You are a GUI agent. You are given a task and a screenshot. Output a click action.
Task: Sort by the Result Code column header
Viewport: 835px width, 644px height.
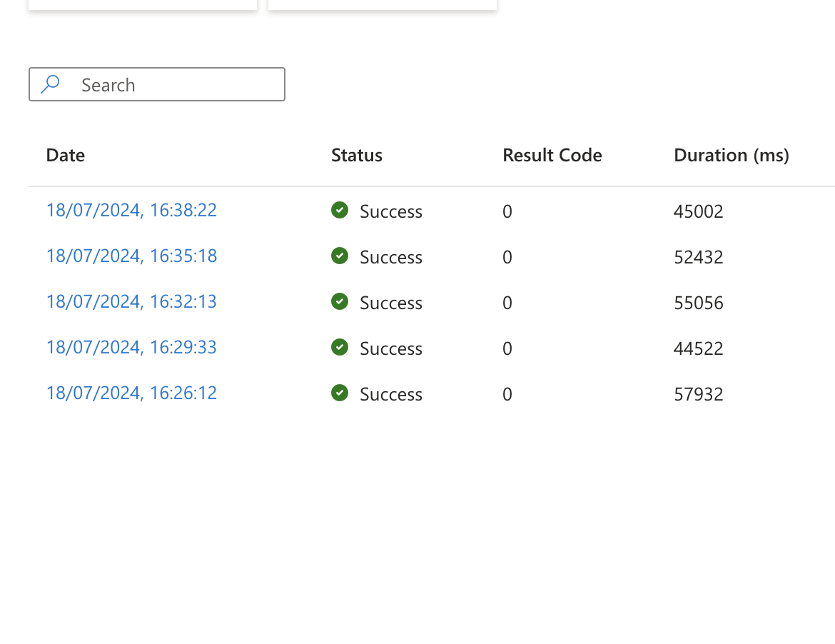(x=552, y=155)
